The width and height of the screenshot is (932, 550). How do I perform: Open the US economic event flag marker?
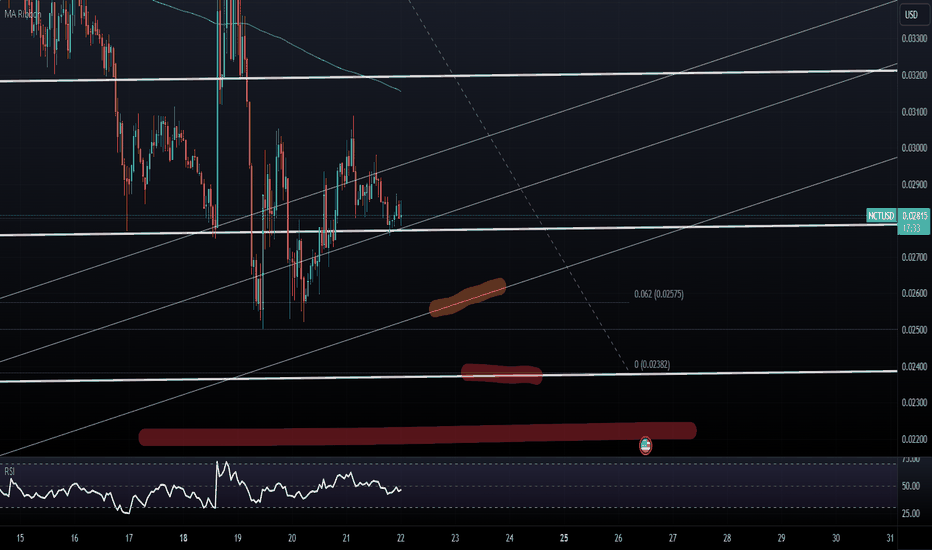click(x=646, y=445)
